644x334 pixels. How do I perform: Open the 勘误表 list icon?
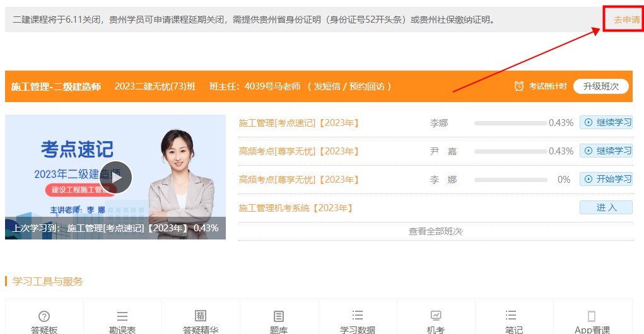(x=122, y=316)
